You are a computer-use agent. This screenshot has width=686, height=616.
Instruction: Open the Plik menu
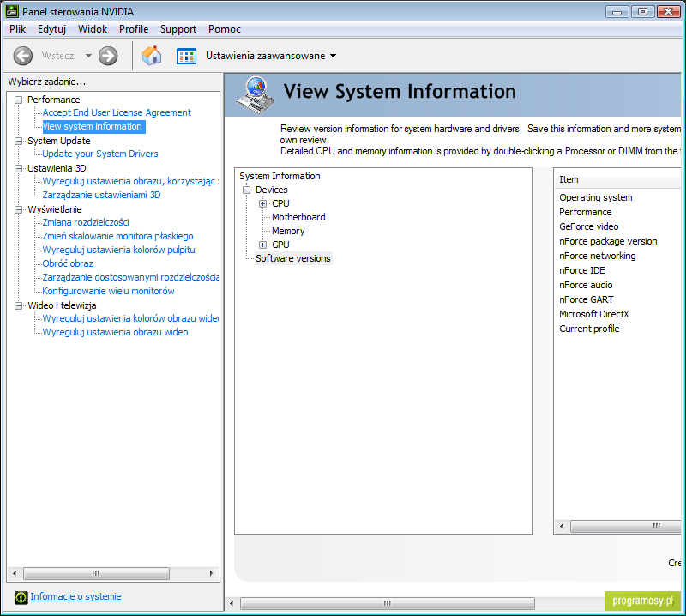point(17,29)
